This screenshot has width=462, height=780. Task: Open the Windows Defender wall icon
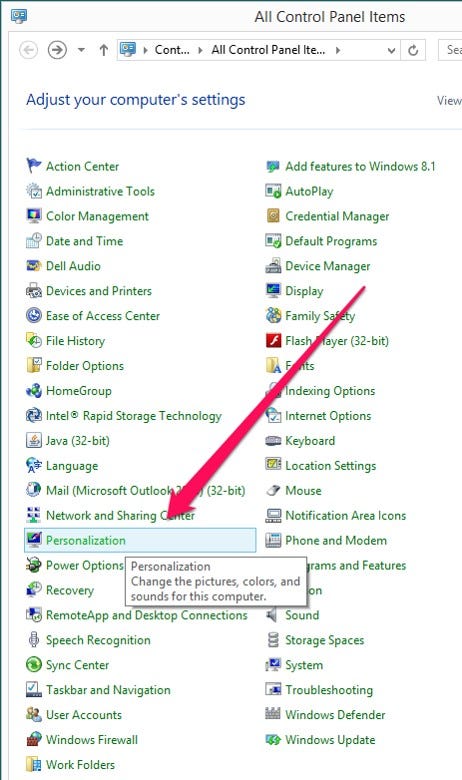coord(273,714)
